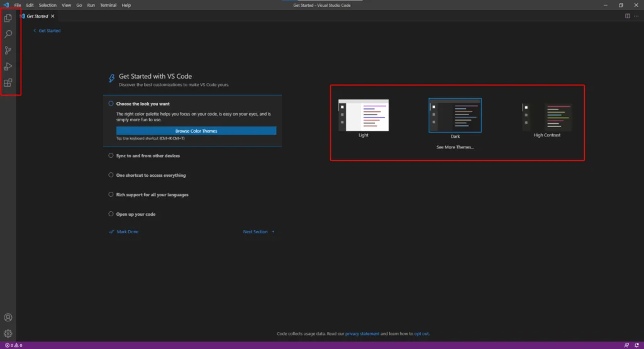
Task: Open the Source Control view
Action: [x=8, y=50]
